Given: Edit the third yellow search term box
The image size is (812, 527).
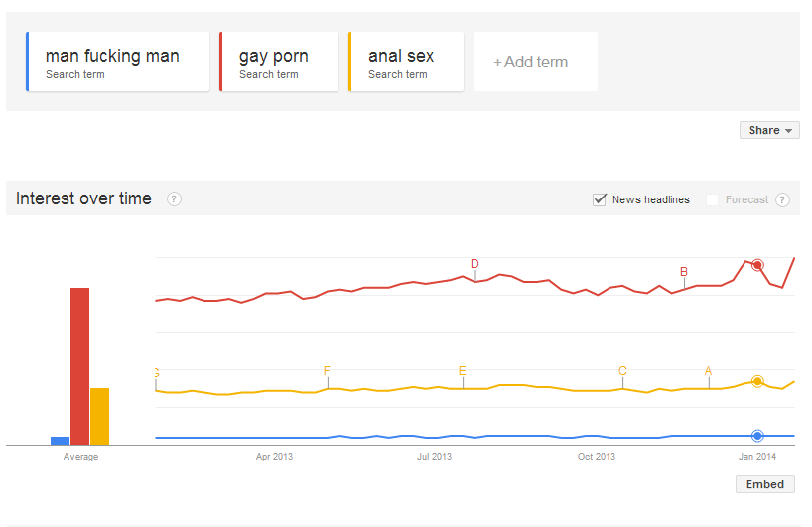Looking at the screenshot, I should tap(406, 62).
